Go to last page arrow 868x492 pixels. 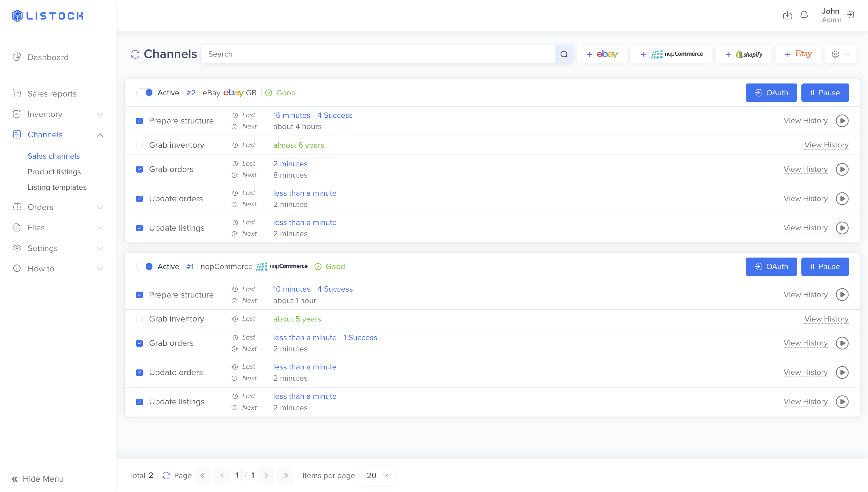285,475
